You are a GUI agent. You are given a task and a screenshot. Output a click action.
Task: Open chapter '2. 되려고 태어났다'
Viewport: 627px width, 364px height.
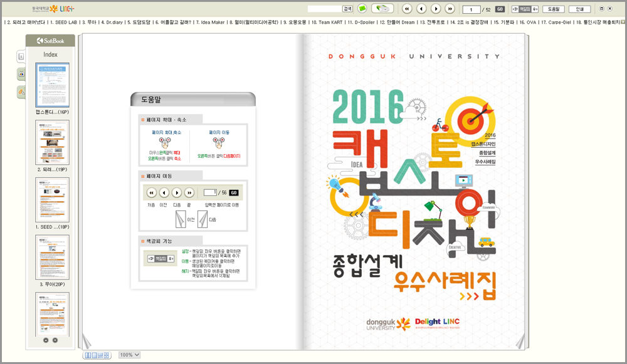[x=26, y=23]
